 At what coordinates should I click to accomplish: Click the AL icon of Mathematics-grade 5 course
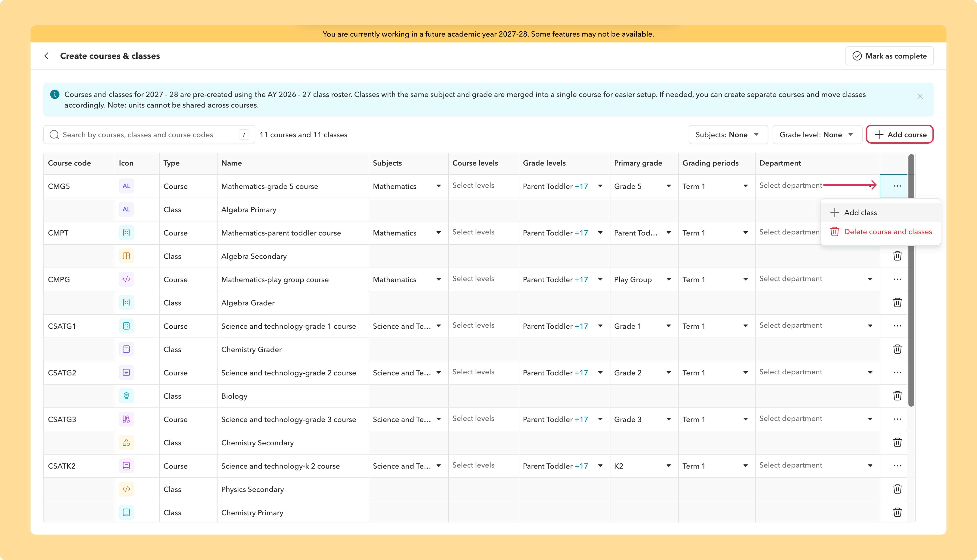[126, 186]
